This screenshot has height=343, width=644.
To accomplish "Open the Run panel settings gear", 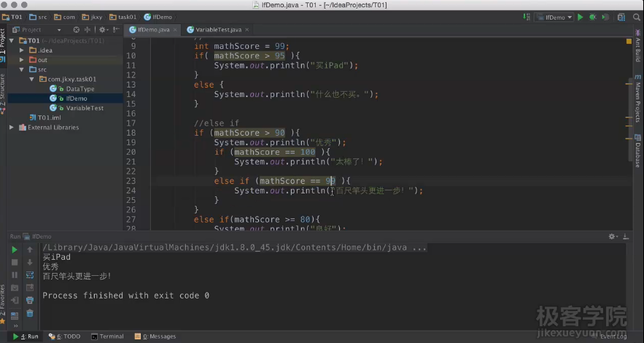I will 612,236.
